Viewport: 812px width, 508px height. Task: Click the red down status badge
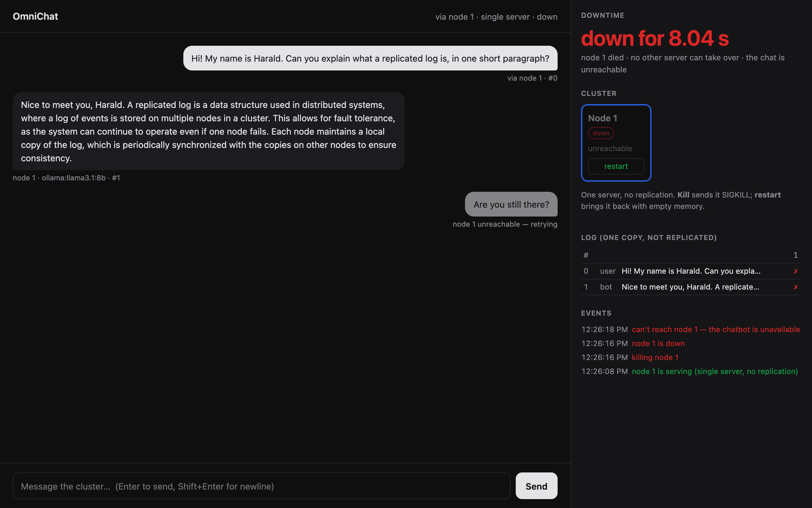click(x=601, y=133)
